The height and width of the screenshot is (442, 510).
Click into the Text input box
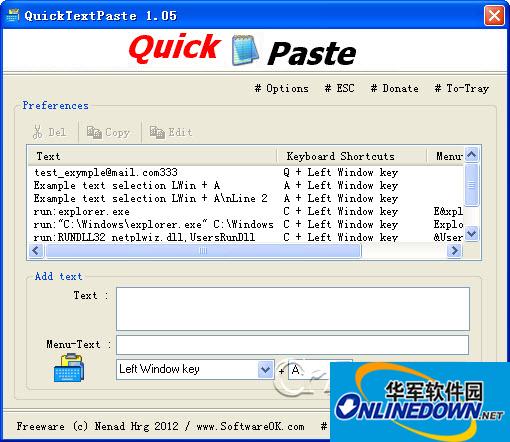tap(293, 309)
